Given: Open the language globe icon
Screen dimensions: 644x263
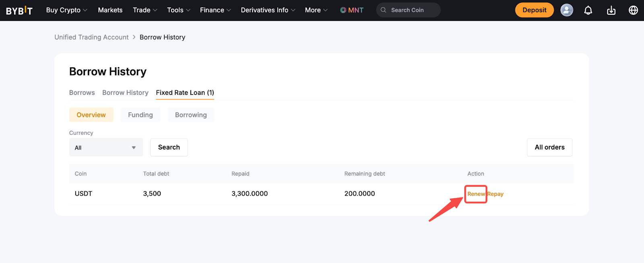Looking at the screenshot, I should point(633,10).
